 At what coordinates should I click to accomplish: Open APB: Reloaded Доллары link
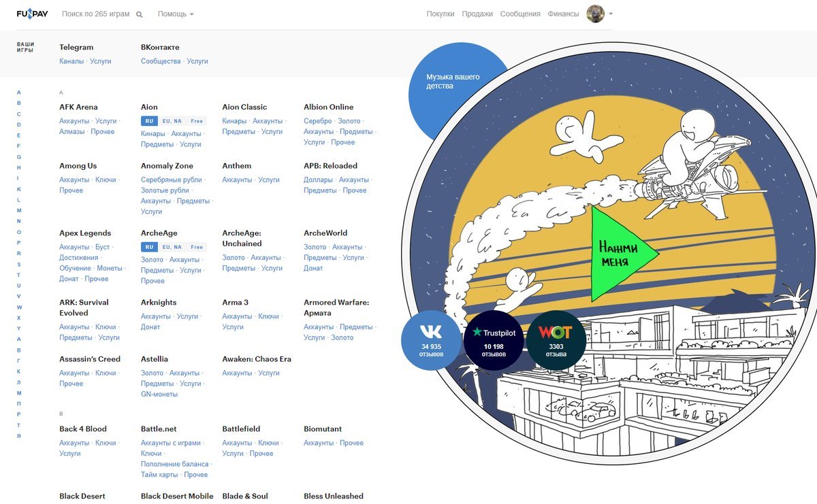[x=319, y=180]
